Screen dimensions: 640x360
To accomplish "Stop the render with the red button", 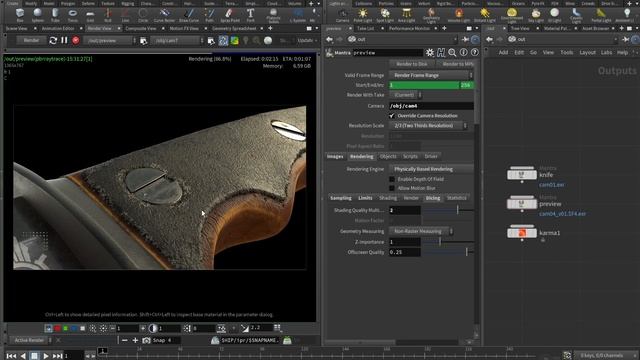I will 76,40.
